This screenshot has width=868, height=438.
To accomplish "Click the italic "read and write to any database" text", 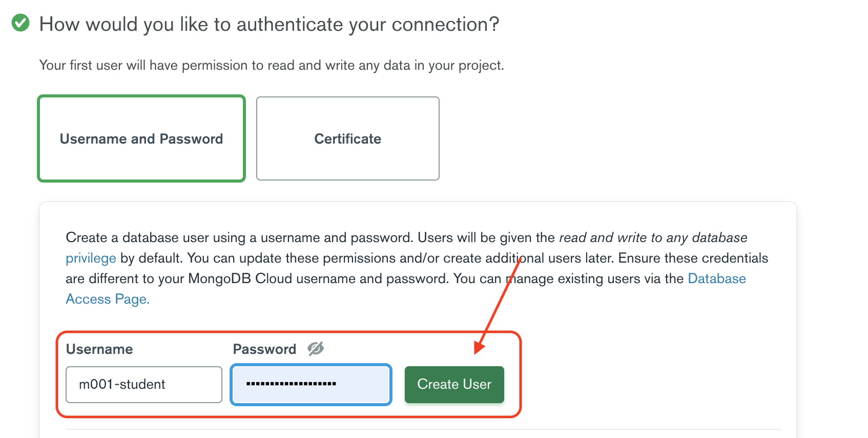I will [653, 237].
